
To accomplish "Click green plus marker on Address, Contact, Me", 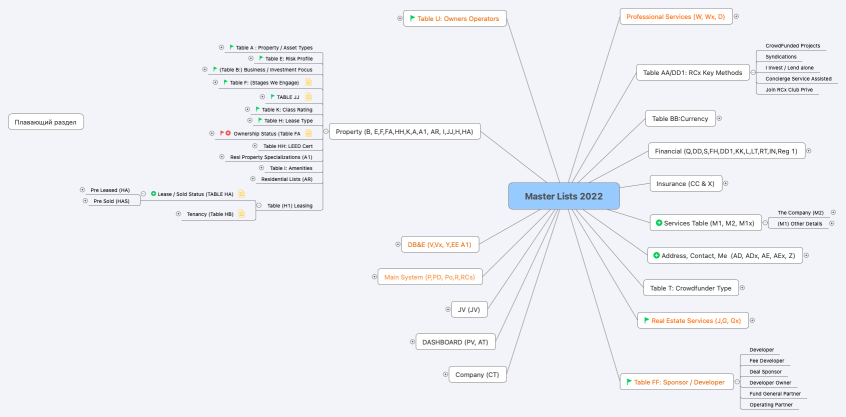I will 657,255.
